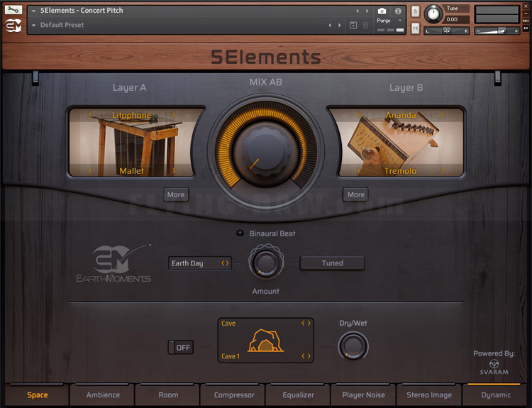Open the Equalizer tab
Viewport: 532px width, 408px height.
point(298,395)
